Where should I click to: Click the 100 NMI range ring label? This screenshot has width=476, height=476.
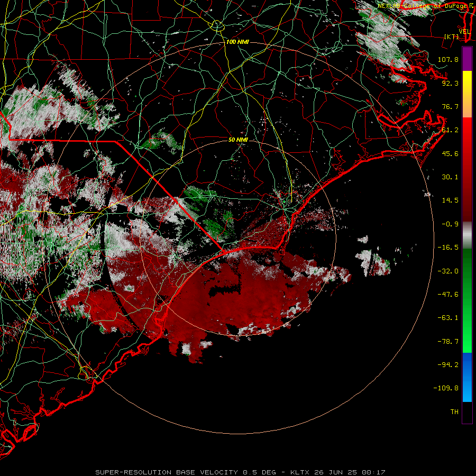[237, 42]
